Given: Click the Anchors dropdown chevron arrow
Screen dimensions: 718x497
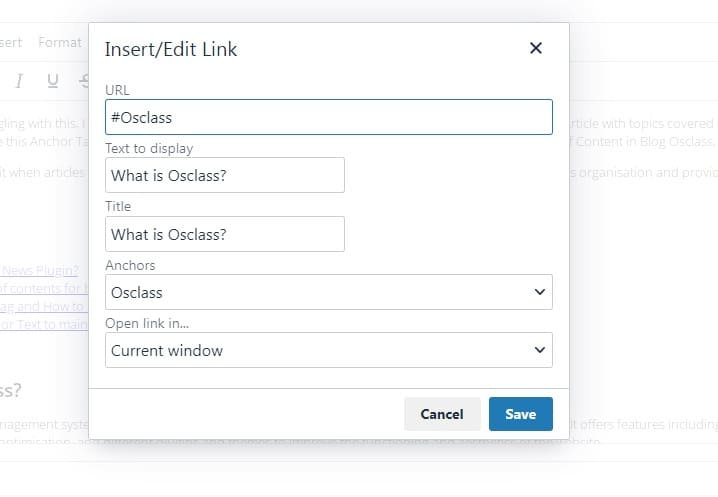Looking at the screenshot, I should (540, 292).
